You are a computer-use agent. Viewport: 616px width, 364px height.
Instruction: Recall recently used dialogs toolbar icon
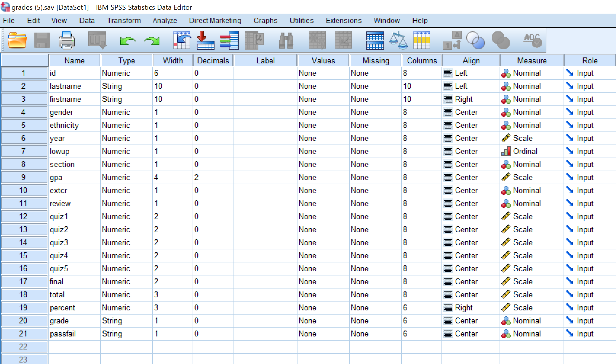tap(97, 40)
